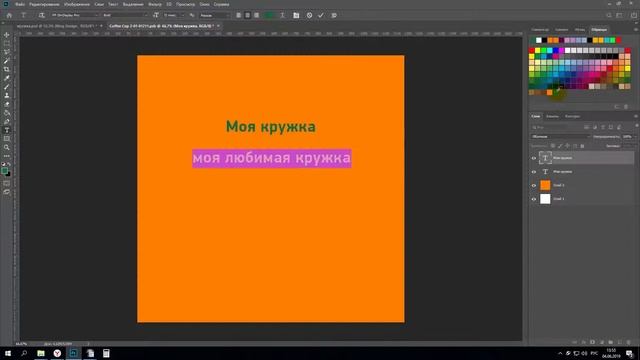Switch to the Каналы panel tab
640x360 pixels.
pyautogui.click(x=552, y=116)
